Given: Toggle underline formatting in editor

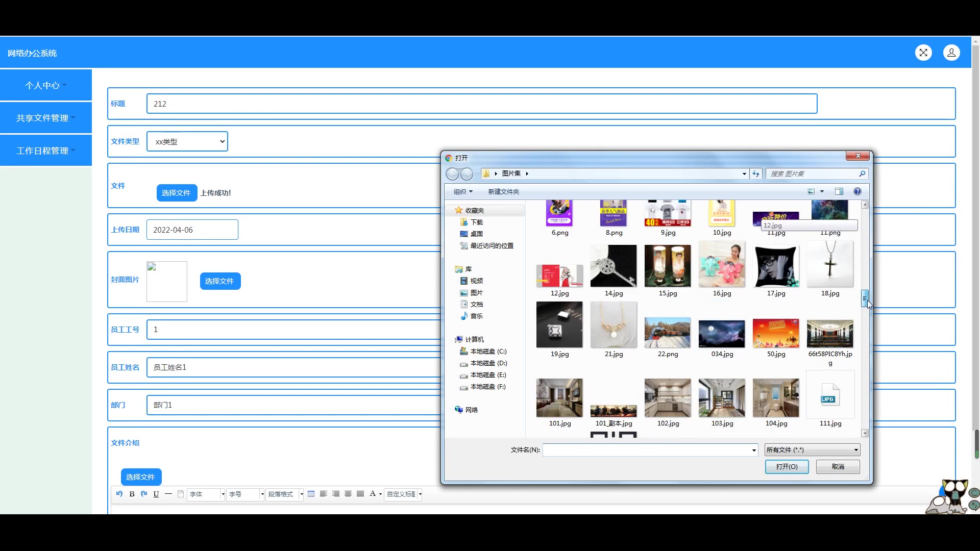Looking at the screenshot, I should 156,494.
